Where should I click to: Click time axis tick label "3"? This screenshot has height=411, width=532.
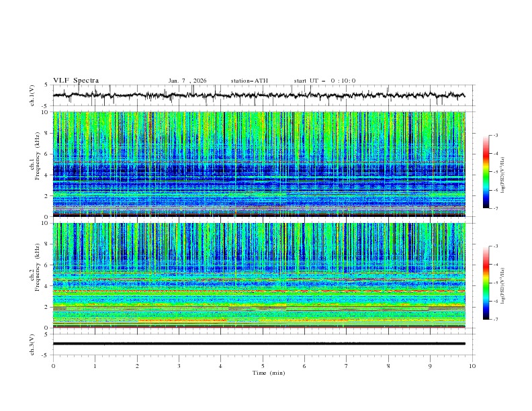click(179, 366)
